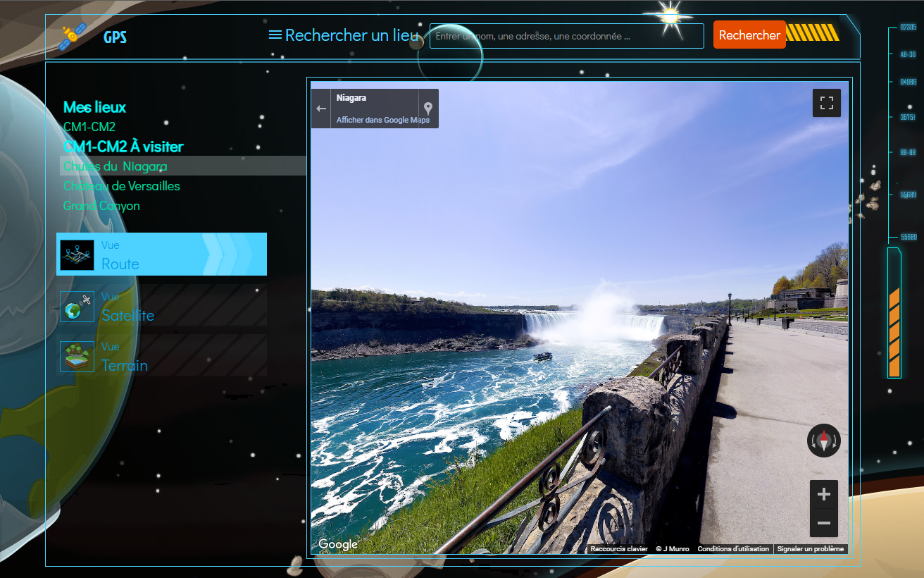Viewport: 924px width, 578px height.
Task: Open Château de Versailles location
Action: click(121, 186)
